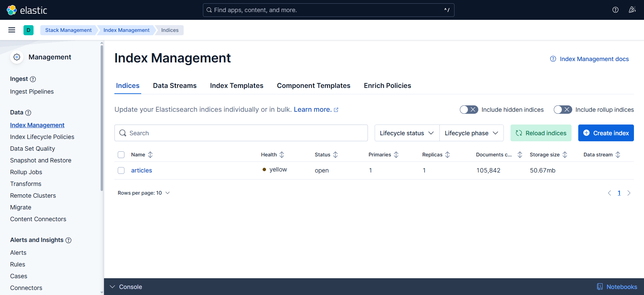Viewport: 644px width, 295px height.
Task: Open Ingest Pipelines in sidebar
Action: (32, 92)
